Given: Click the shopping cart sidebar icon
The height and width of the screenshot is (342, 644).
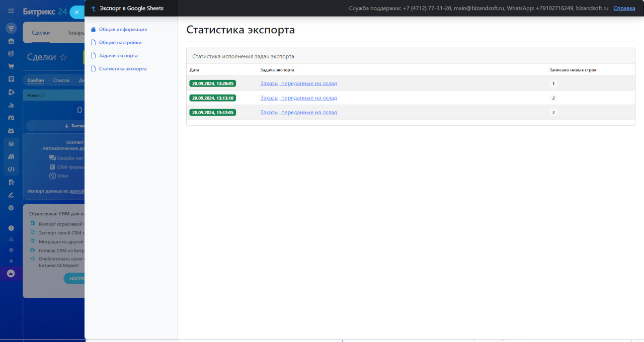Looking at the screenshot, I should [11, 66].
